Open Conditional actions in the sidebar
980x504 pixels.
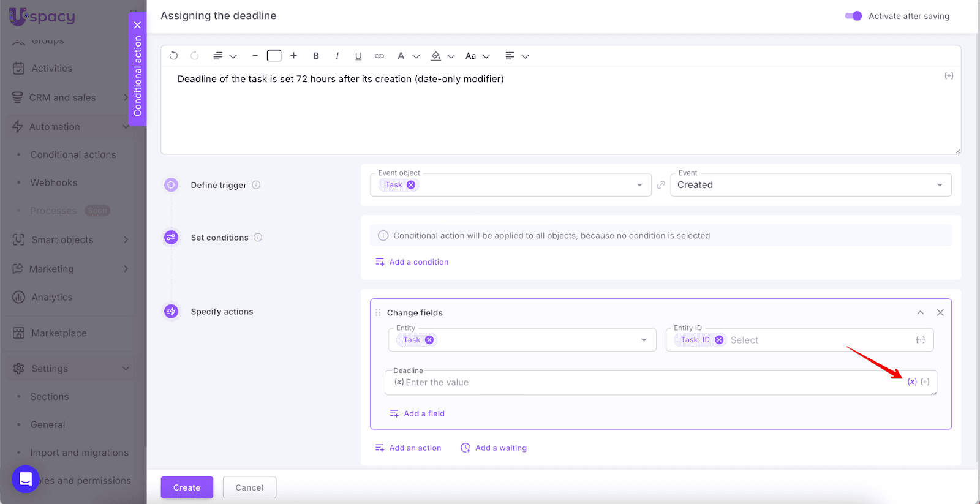coord(73,155)
